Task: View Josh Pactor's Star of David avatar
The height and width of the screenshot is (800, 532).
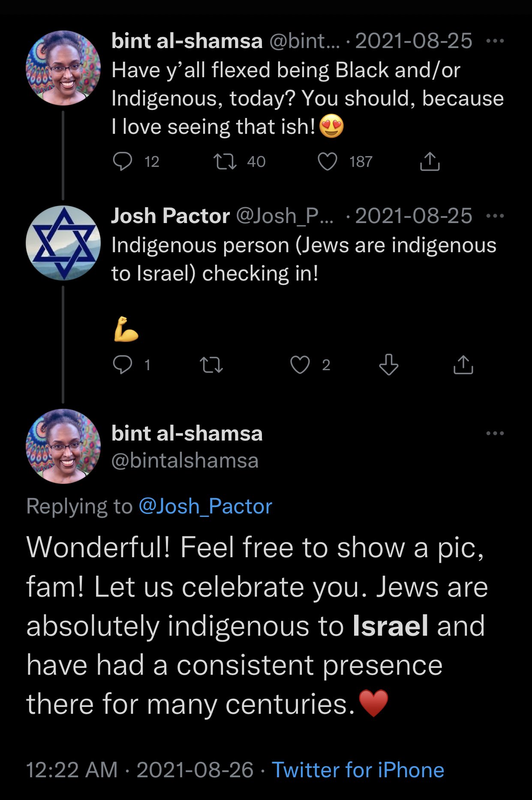Action: 63,243
